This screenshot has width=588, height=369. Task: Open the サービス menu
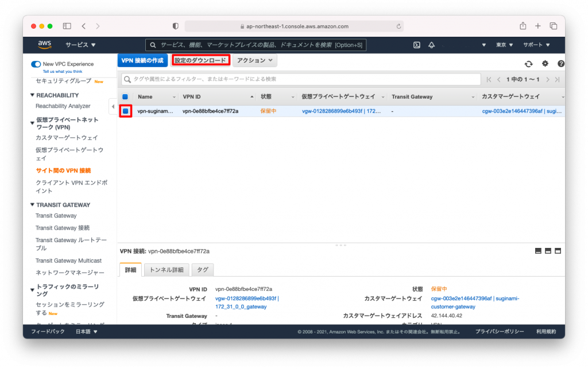(79, 45)
